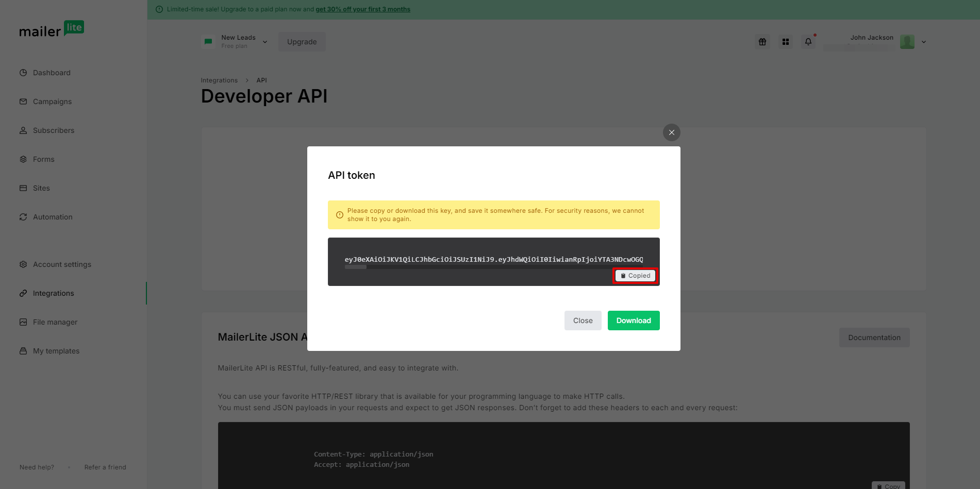Click the Refer a friend link
Screen dimensions: 980x489
[105, 467]
